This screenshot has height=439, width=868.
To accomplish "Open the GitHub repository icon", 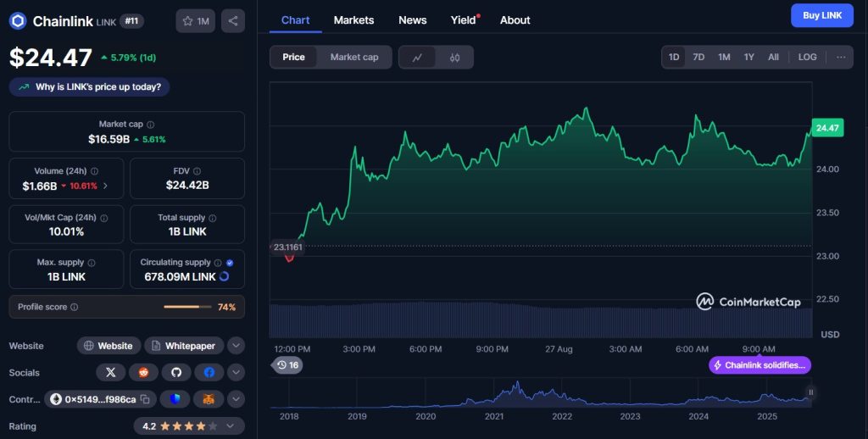I will pyautogui.click(x=175, y=372).
